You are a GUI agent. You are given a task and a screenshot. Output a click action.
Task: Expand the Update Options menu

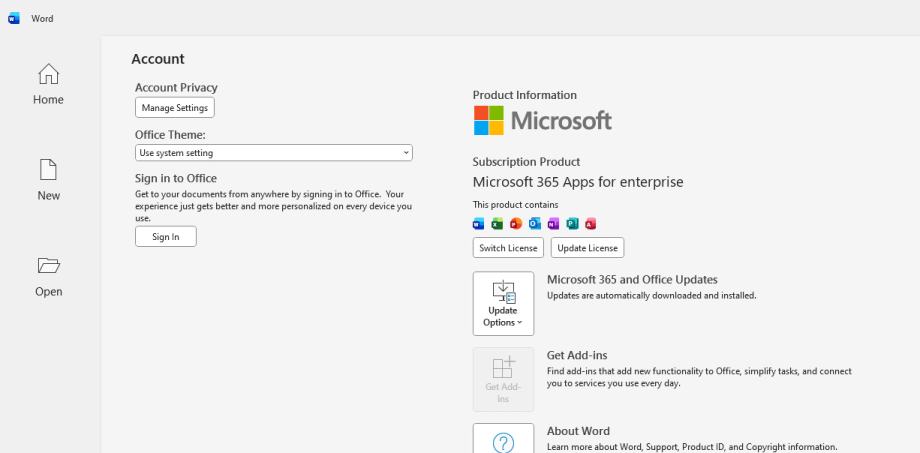click(503, 303)
